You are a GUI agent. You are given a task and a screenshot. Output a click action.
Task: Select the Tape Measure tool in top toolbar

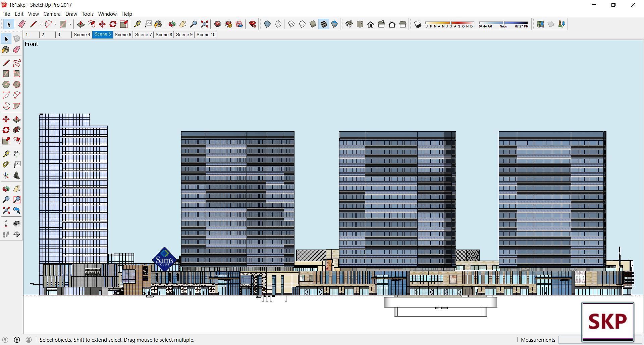137,24
